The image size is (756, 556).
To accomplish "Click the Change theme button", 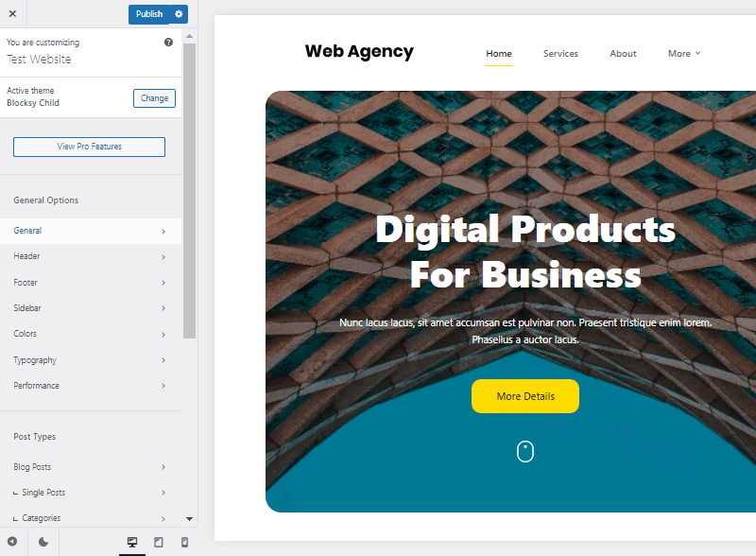I will 154,98.
